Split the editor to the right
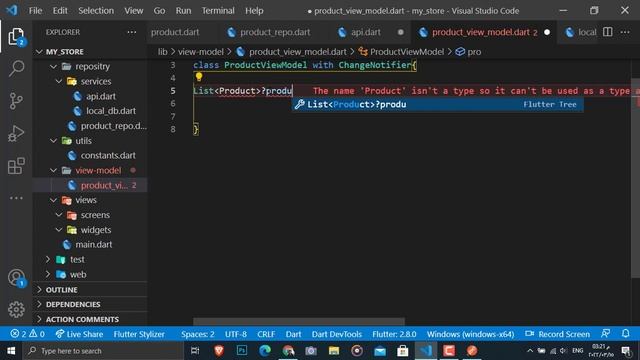Screen dimensions: 640x360 click(x=607, y=32)
